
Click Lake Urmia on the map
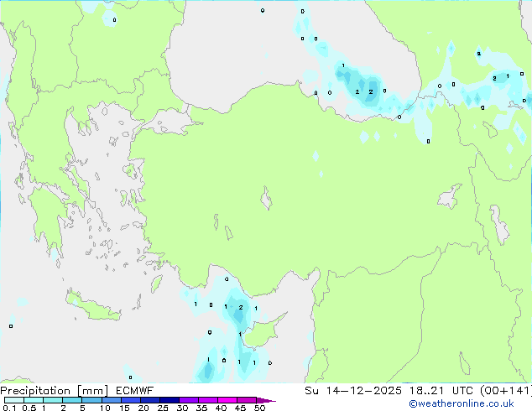coord(499,225)
